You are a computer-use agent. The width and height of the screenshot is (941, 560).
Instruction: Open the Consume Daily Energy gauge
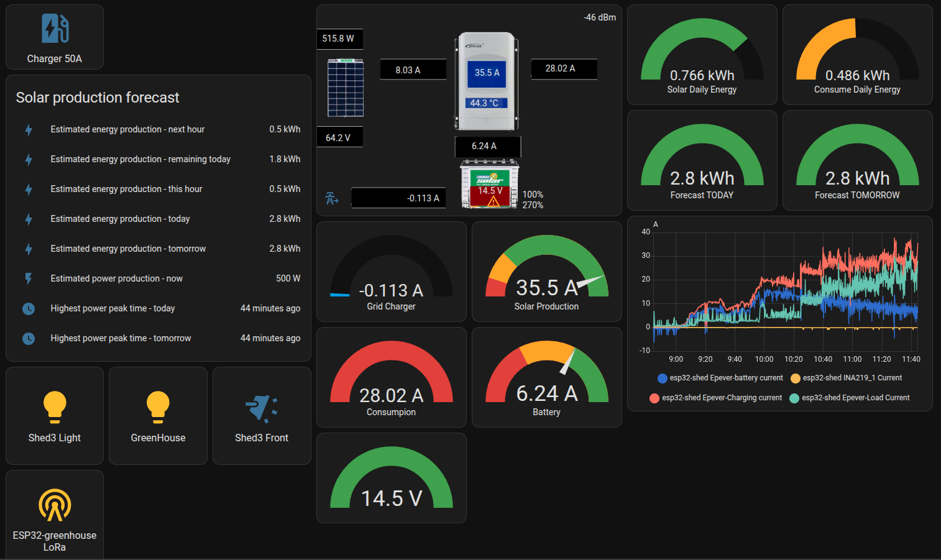(857, 56)
